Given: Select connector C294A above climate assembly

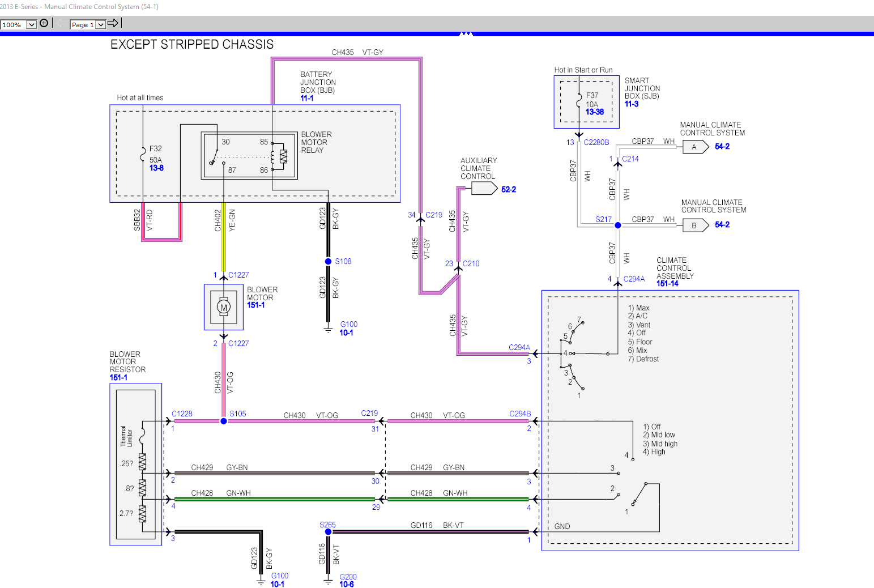Looking at the screenshot, I should [634, 279].
